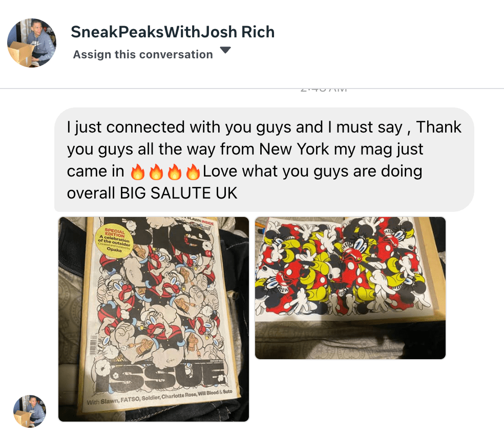
Task: Open sender's profile picture in the header
Action: point(32,42)
